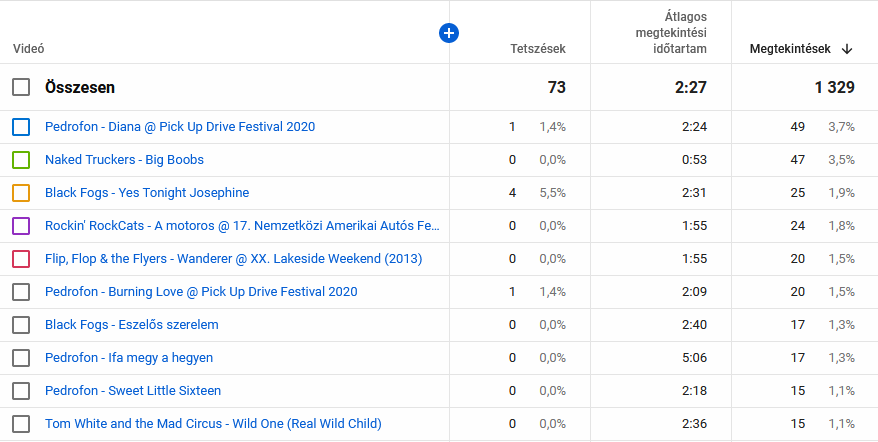
Task: Toggle purple checkbox for Rockin' RockCats video
Action: [x=21, y=226]
